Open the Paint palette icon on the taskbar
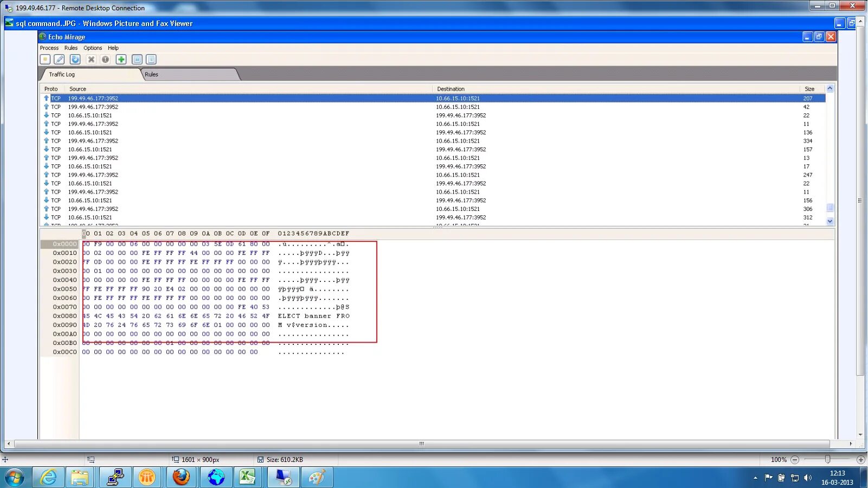Screen dimensions: 868x488 point(317,478)
